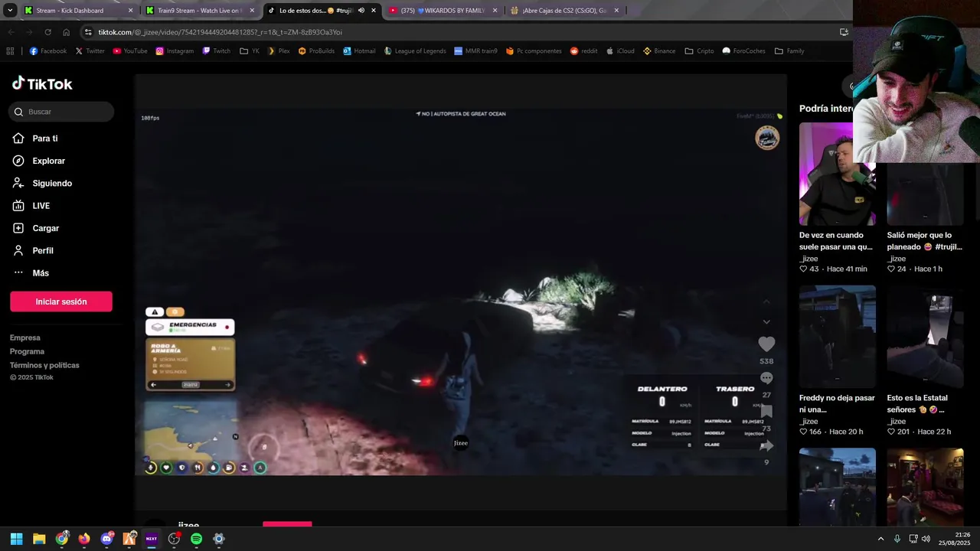
Task: Open the ProBuilds bookmark
Action: pos(317,51)
